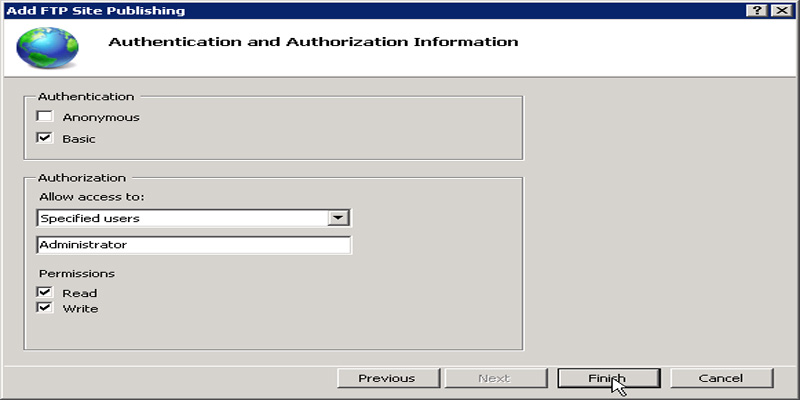Disable the Write permission checkbox
Viewport: 800px width, 400px height.
pos(44,308)
